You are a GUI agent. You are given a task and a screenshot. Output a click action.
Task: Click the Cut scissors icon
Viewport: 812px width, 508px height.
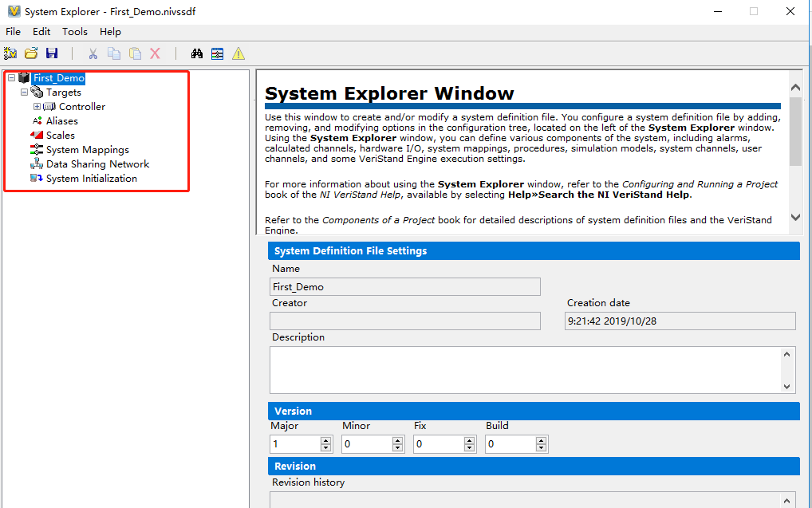(93, 53)
